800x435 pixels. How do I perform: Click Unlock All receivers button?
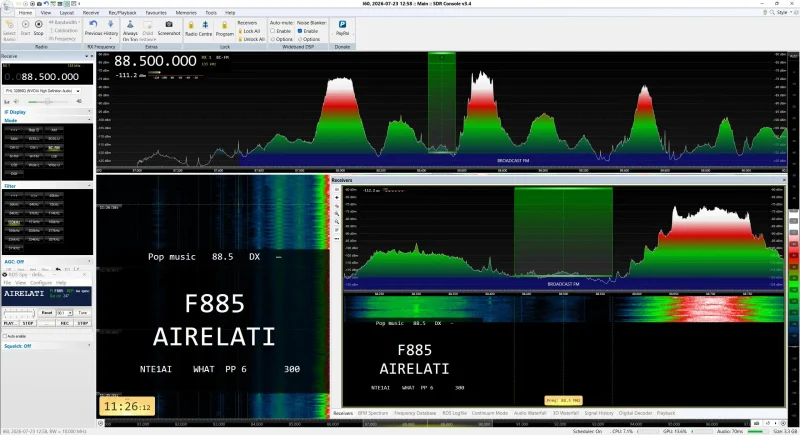pos(251,39)
